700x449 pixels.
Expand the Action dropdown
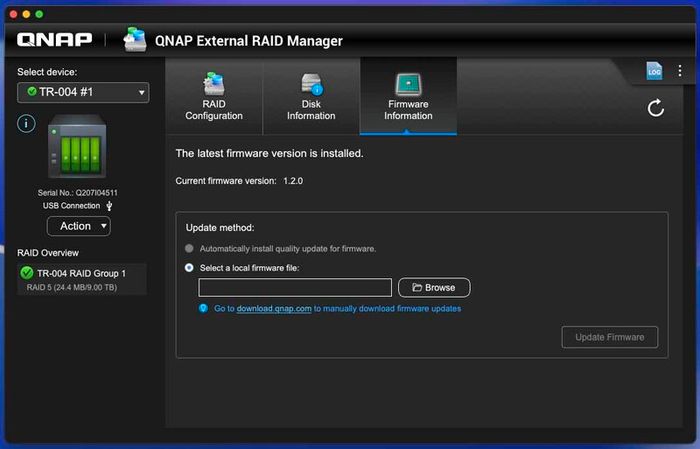click(79, 226)
